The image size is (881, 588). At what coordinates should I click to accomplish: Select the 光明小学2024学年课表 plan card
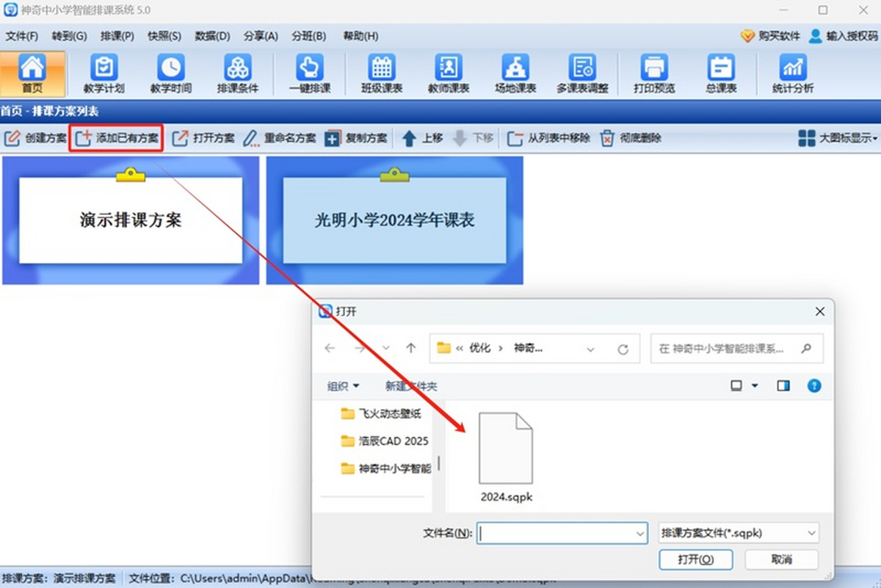click(x=395, y=219)
